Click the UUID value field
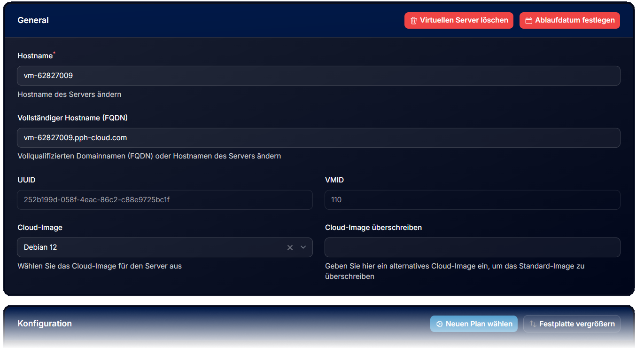Image resolution: width=644 pixels, height=348 pixels. point(165,199)
